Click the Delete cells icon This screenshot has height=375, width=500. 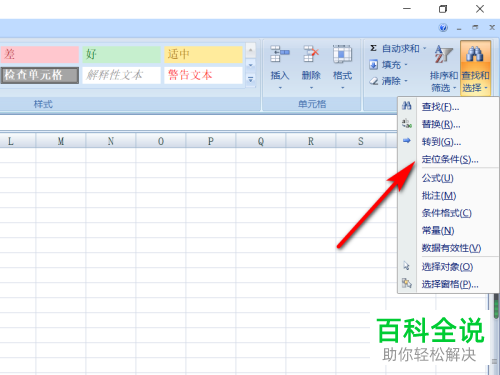pos(311,54)
